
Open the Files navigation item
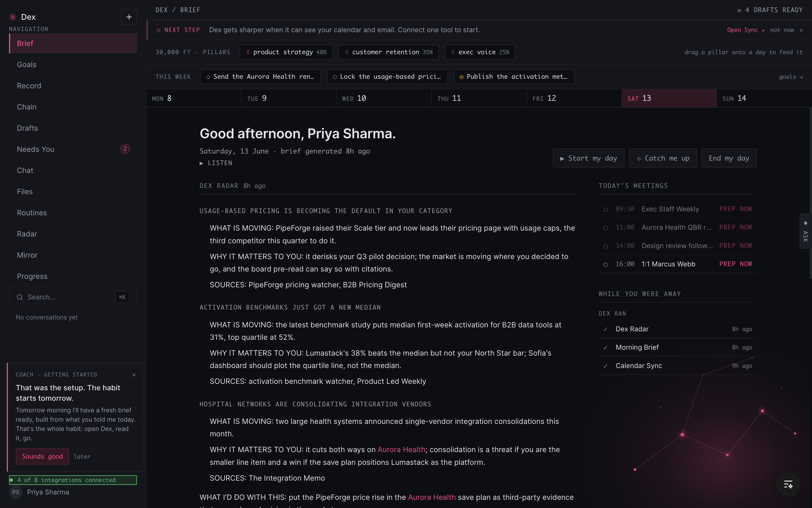point(73,192)
